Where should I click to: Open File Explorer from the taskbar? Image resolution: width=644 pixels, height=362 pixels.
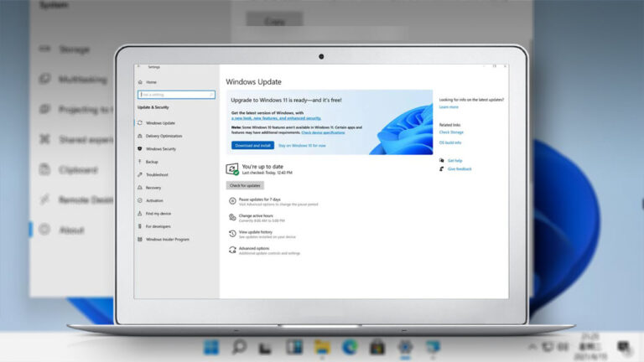coord(322,347)
